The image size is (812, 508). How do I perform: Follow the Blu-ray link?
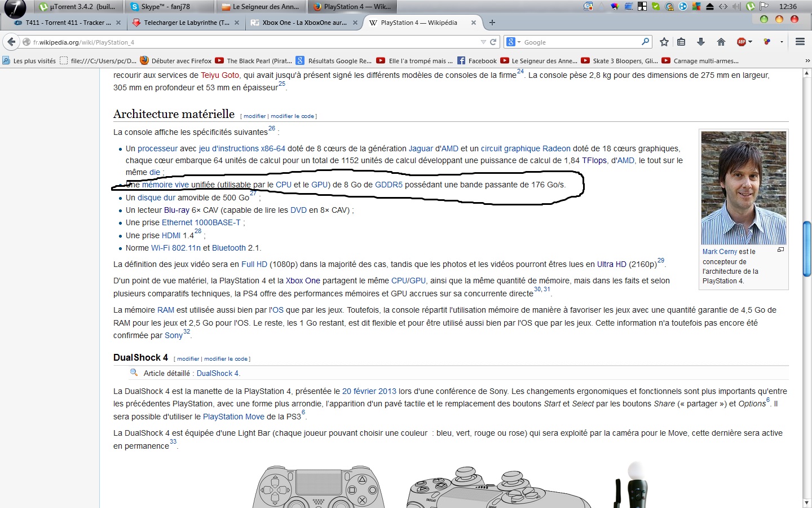pos(176,210)
